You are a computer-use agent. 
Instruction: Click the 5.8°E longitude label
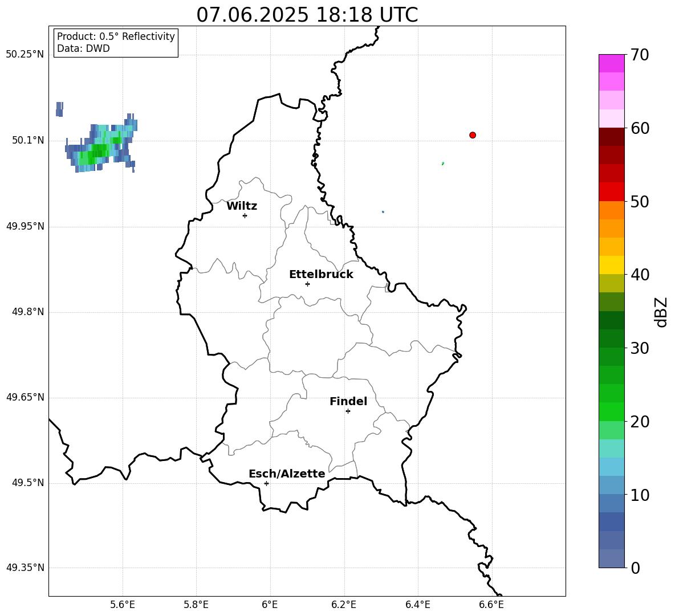point(196,605)
